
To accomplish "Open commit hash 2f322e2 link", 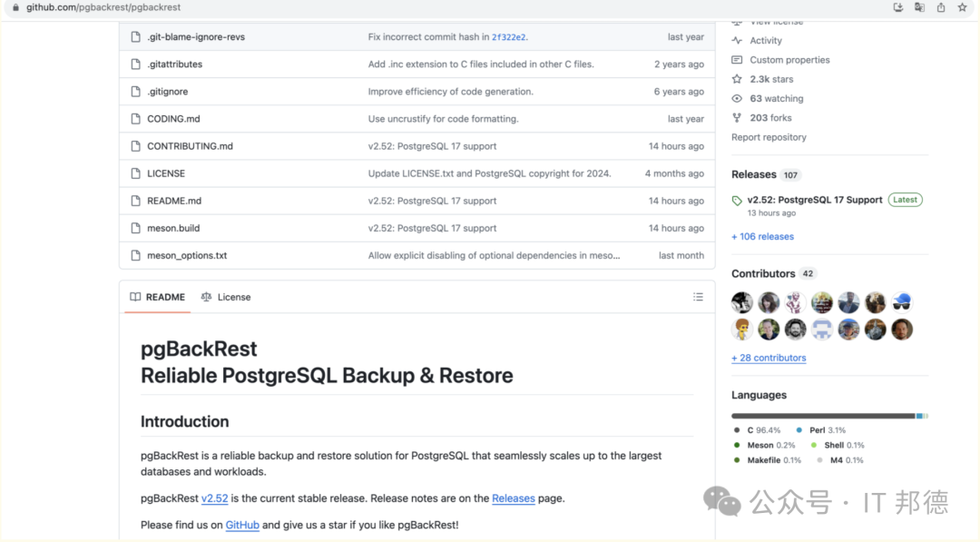I will tap(508, 37).
